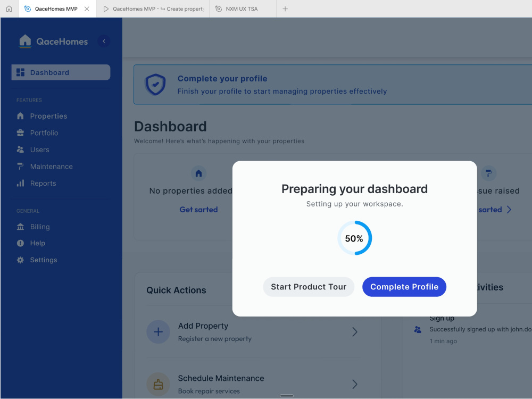Open Help in the sidebar
This screenshot has height=399, width=532.
(37, 243)
